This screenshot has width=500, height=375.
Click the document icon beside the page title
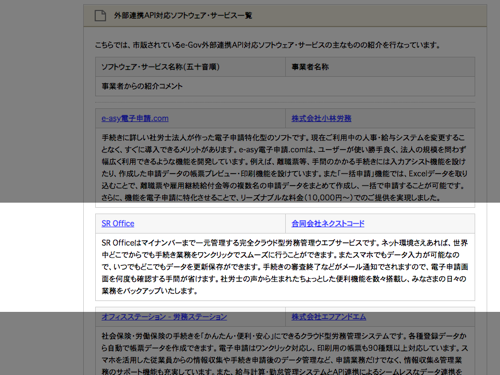[x=100, y=15]
